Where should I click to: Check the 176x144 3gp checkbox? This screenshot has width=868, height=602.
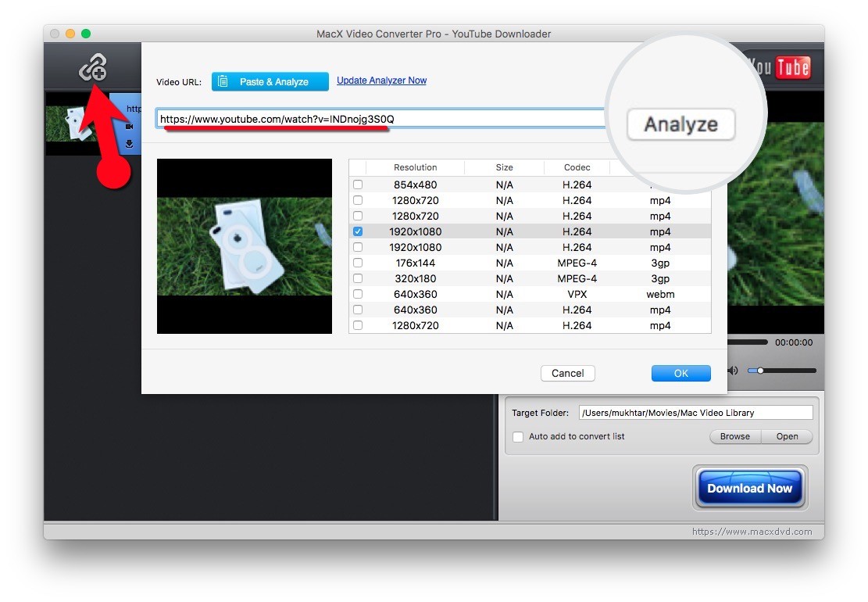(358, 263)
